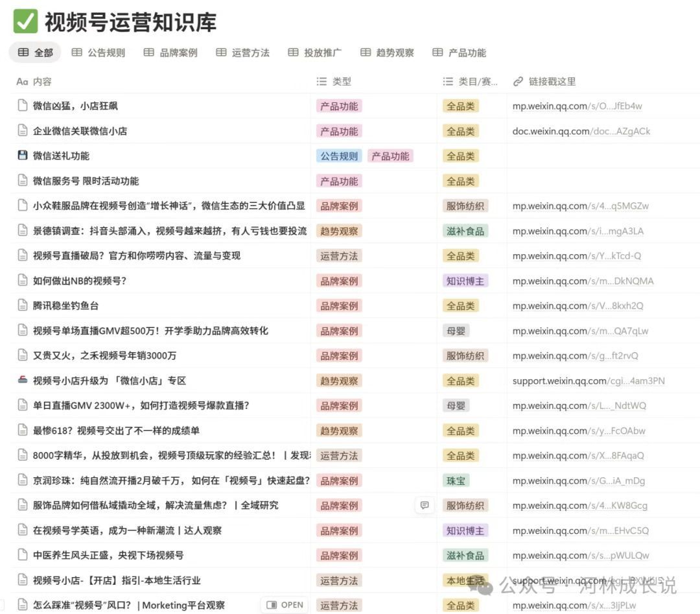
Task: Open link support.weixin.qq.com/cgi...4am3PN
Action: [589, 381]
